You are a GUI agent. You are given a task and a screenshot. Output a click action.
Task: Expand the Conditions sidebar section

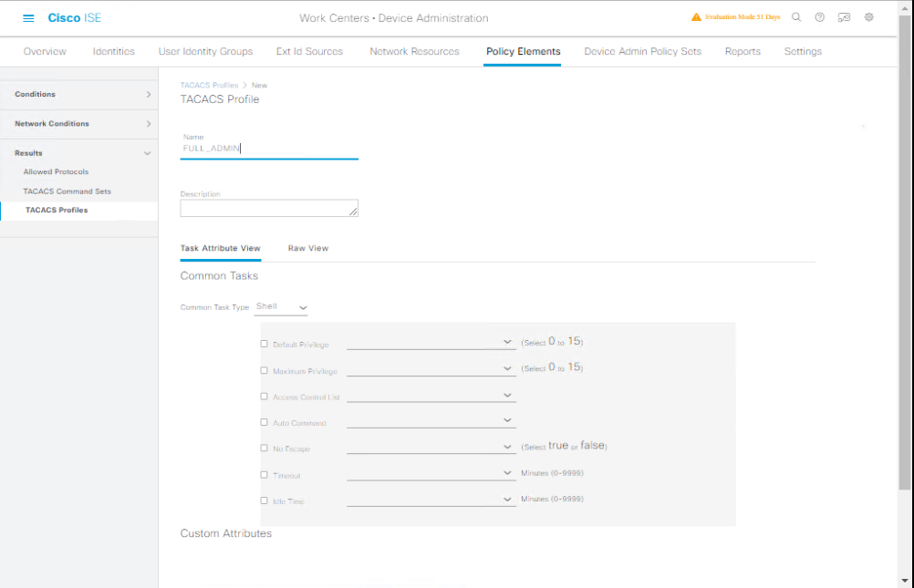79,95
